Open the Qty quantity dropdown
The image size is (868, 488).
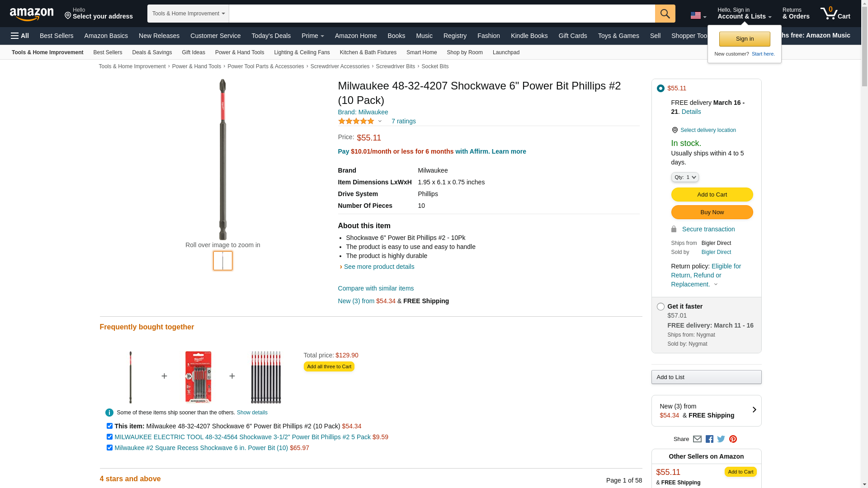point(685,177)
